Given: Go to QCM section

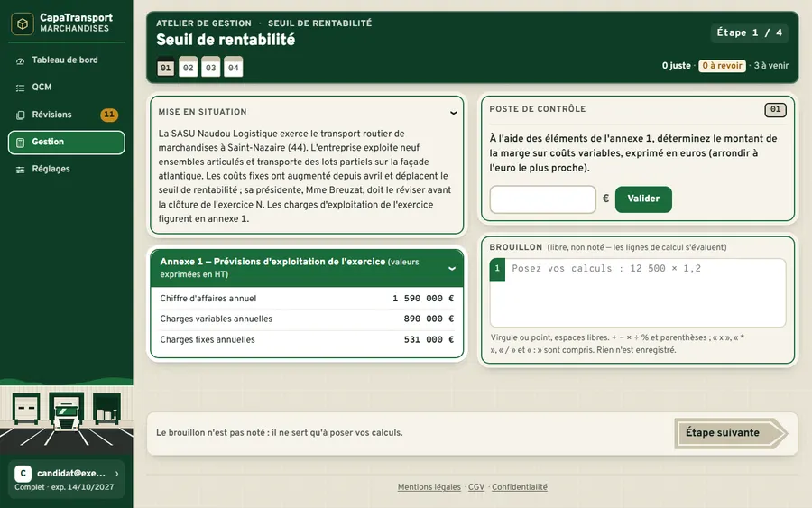Looking at the screenshot, I should pyautogui.click(x=66, y=87).
